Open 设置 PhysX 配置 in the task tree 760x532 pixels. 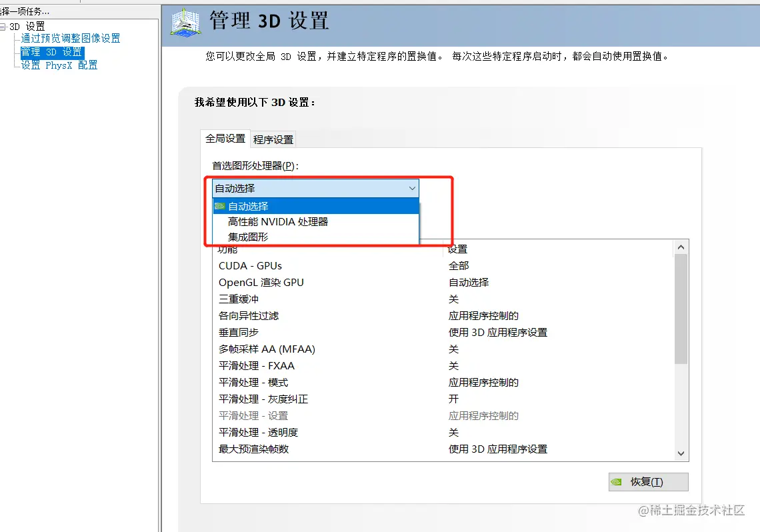(x=59, y=65)
